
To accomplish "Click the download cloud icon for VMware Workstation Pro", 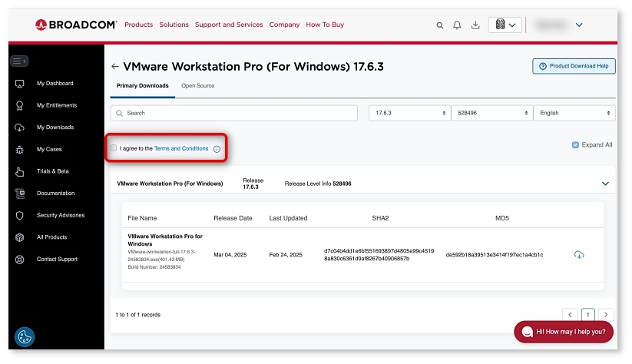I will [579, 254].
